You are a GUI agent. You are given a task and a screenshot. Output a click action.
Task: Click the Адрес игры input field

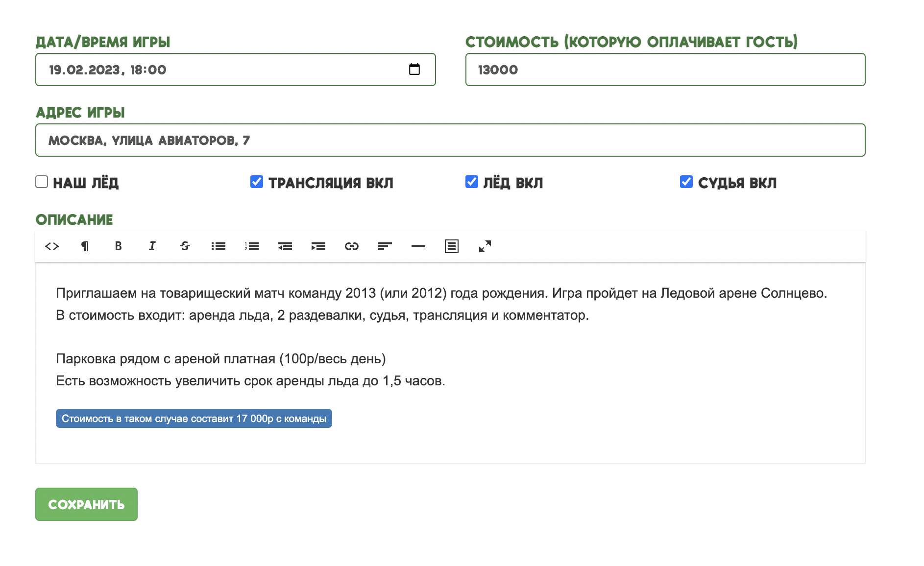(450, 141)
